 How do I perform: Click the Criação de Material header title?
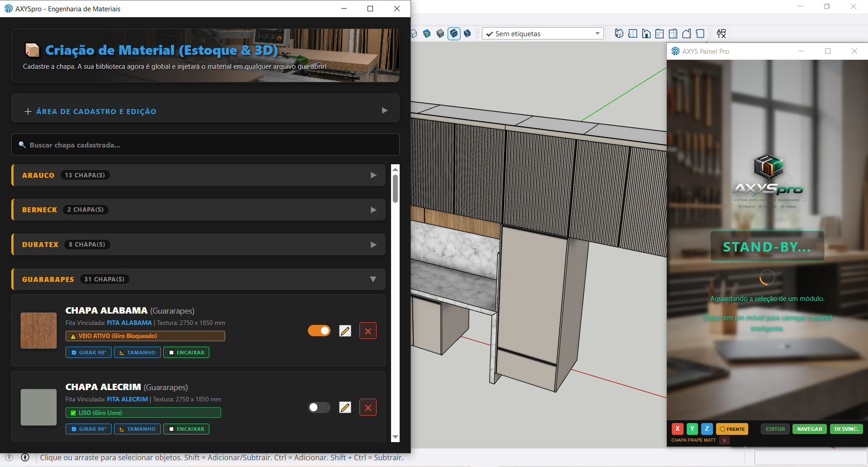(161, 50)
